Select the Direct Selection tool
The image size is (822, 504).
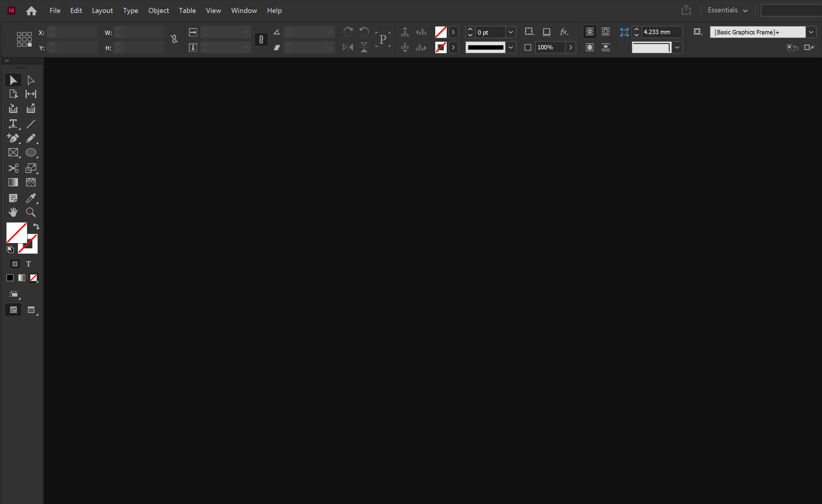click(31, 81)
